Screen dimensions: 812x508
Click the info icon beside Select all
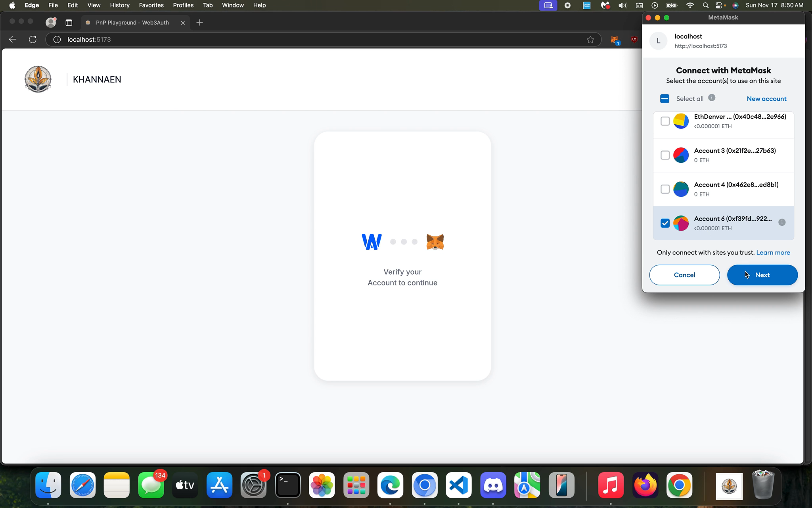[x=712, y=98]
